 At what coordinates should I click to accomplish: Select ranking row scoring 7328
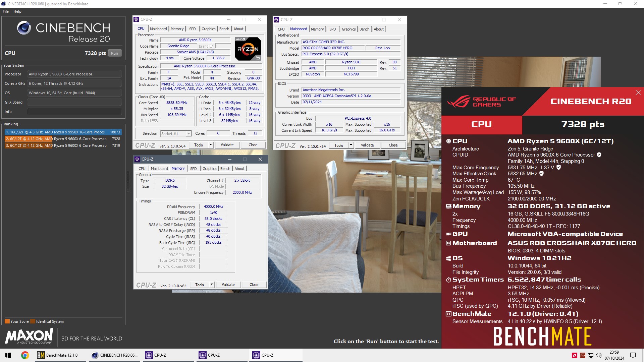click(x=63, y=139)
